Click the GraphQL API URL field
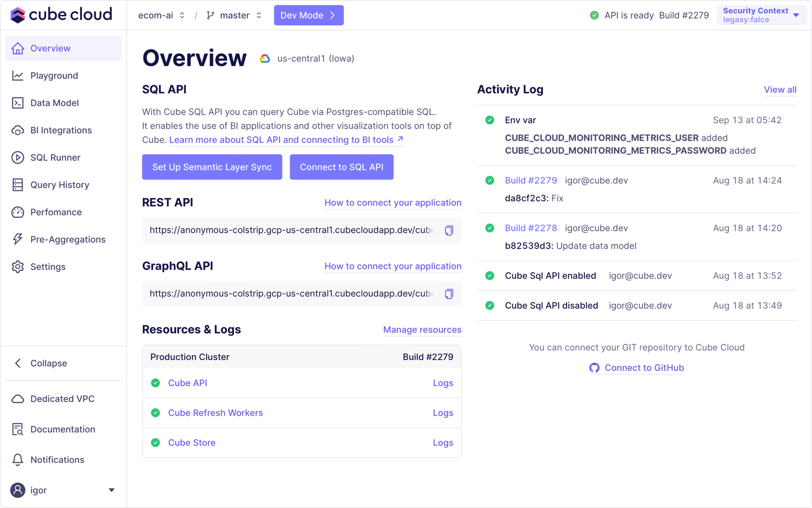Image resolution: width=812 pixels, height=508 pixels. tap(302, 294)
